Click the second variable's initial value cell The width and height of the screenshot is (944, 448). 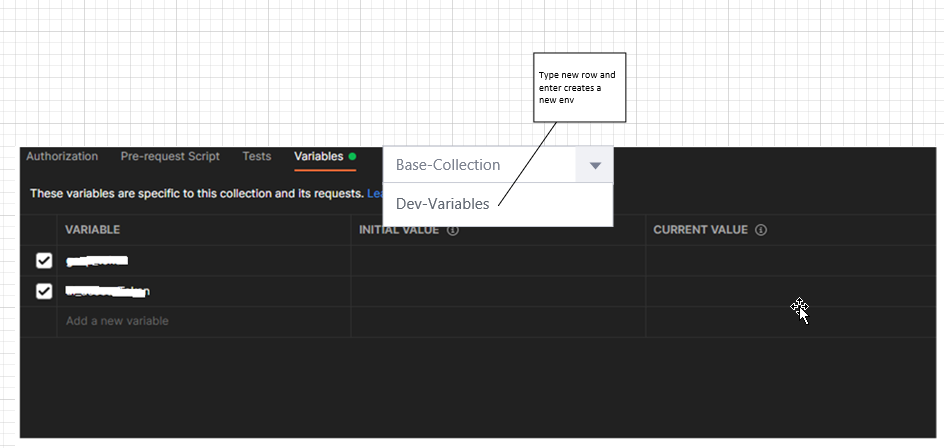click(498, 291)
